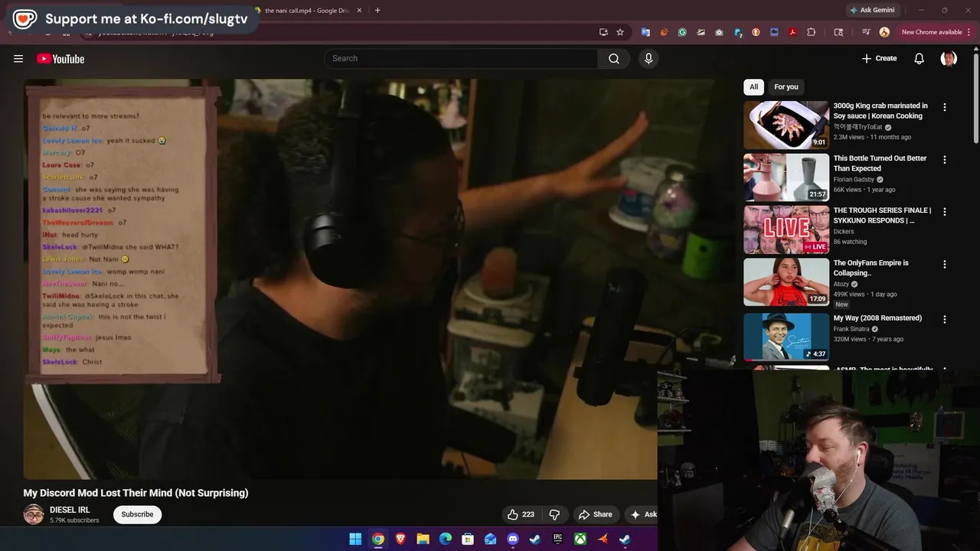
Task: Open options for My Way (2008 Remastered)
Action: coord(944,320)
